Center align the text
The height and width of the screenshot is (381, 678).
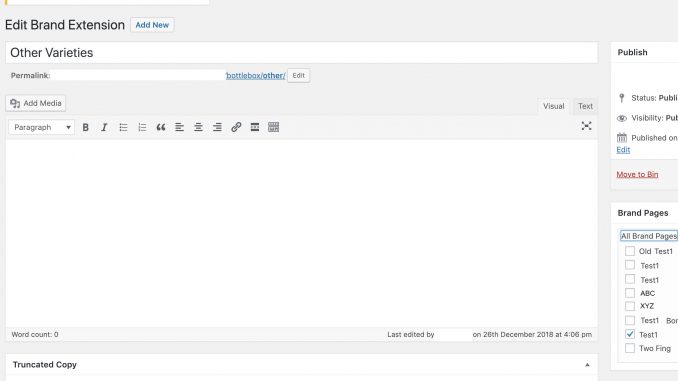tap(198, 127)
